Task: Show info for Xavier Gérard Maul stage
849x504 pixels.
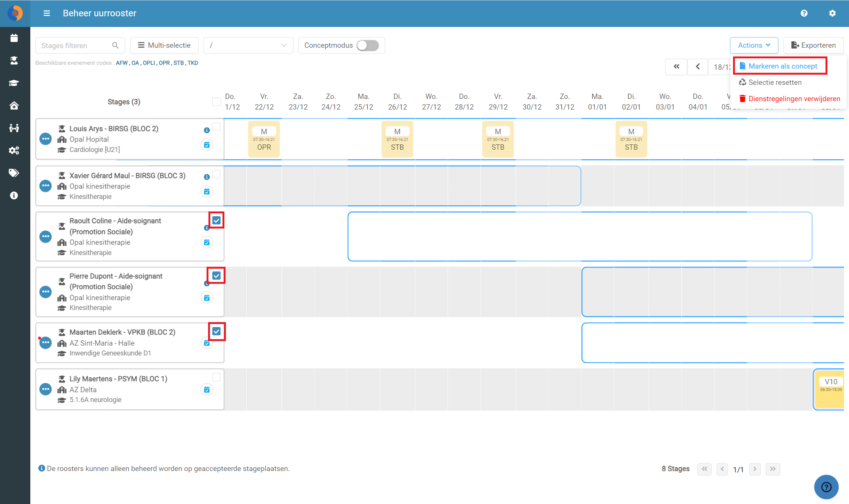Action: tap(207, 177)
